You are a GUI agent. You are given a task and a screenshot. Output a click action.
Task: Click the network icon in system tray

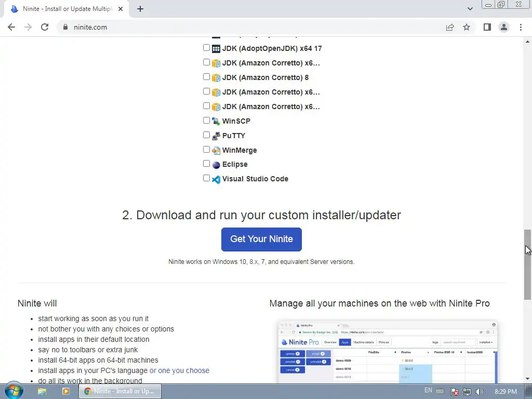click(x=467, y=392)
